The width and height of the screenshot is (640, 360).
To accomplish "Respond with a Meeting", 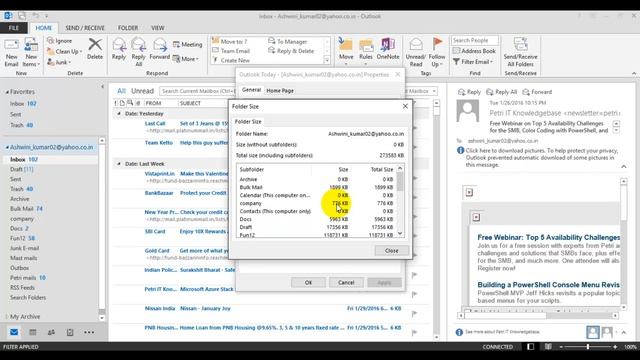I will (x=187, y=44).
